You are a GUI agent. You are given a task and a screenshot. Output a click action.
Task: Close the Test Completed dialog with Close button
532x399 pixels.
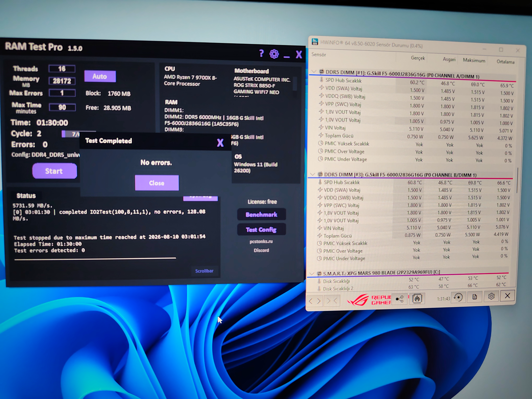coord(157,183)
